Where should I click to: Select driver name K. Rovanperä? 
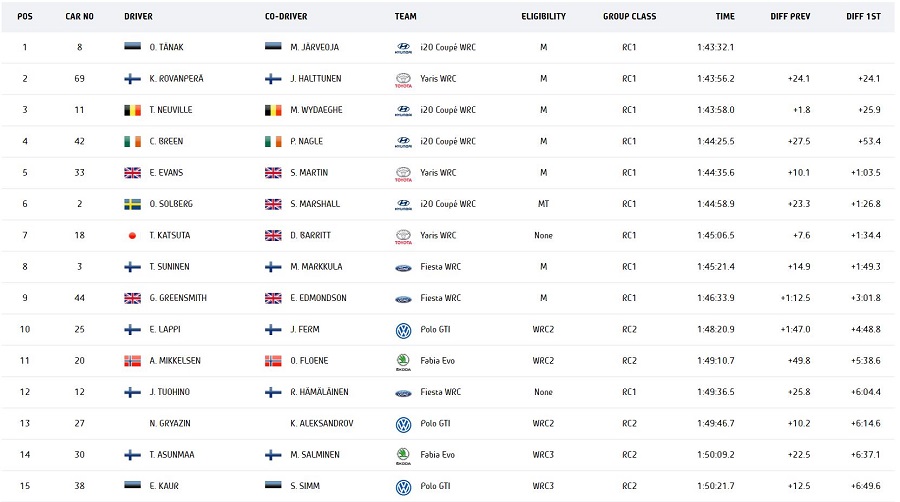(x=176, y=79)
